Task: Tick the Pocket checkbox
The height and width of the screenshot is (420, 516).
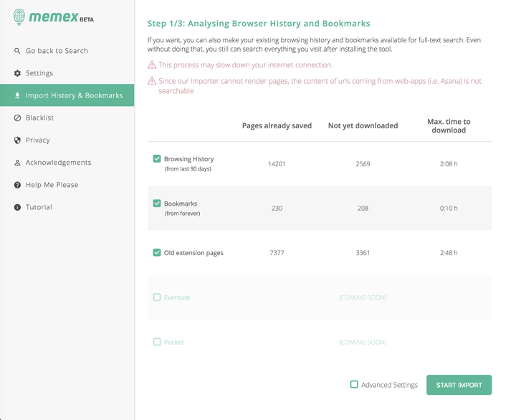Action: [157, 342]
